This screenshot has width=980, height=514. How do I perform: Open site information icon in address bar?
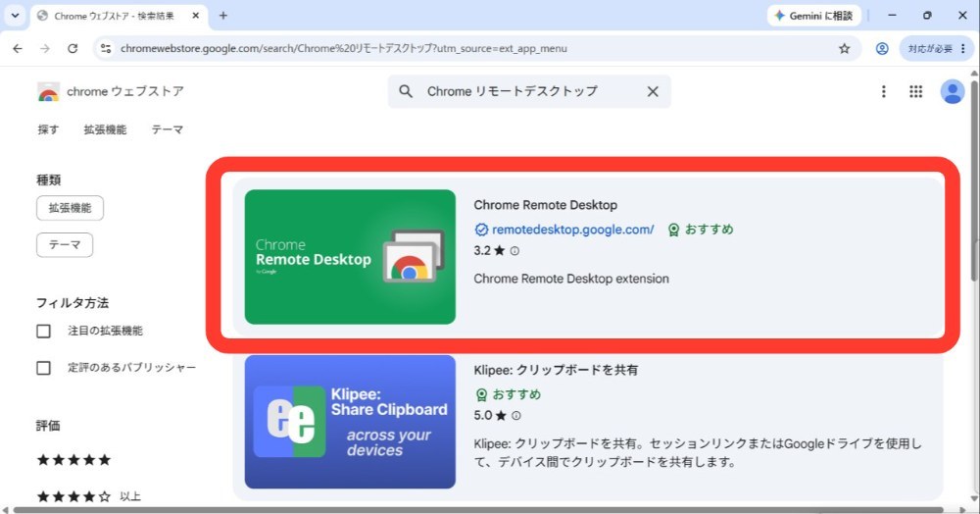pyautogui.click(x=106, y=49)
